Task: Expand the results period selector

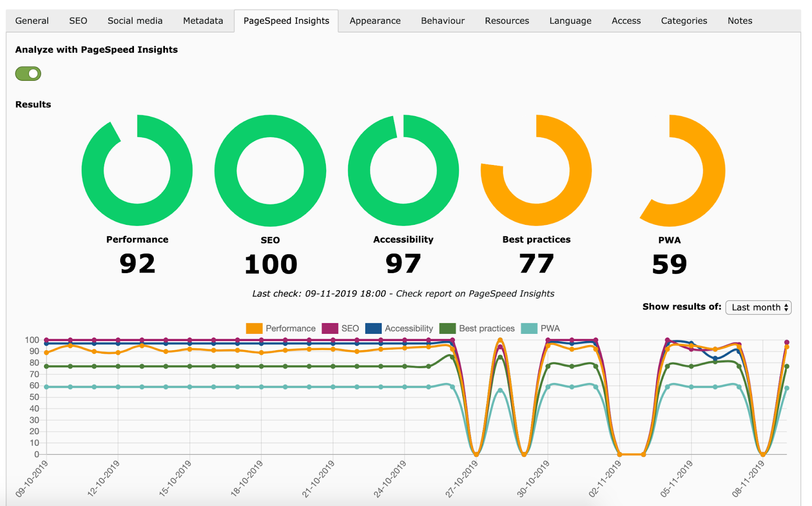Action: click(758, 308)
